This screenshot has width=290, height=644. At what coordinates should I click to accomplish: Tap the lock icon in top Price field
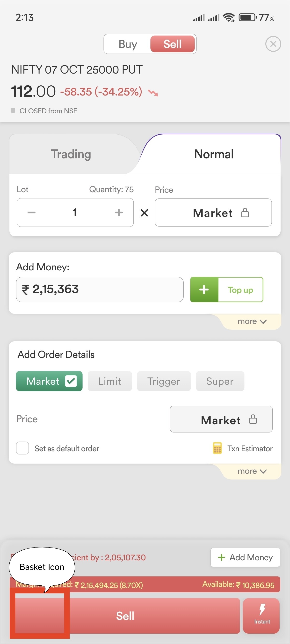(245, 213)
